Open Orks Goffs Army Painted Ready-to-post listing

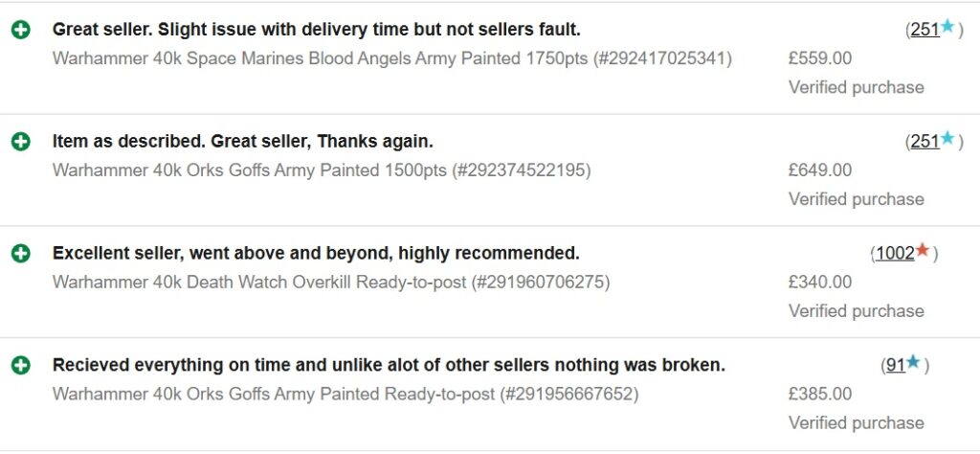(x=345, y=395)
